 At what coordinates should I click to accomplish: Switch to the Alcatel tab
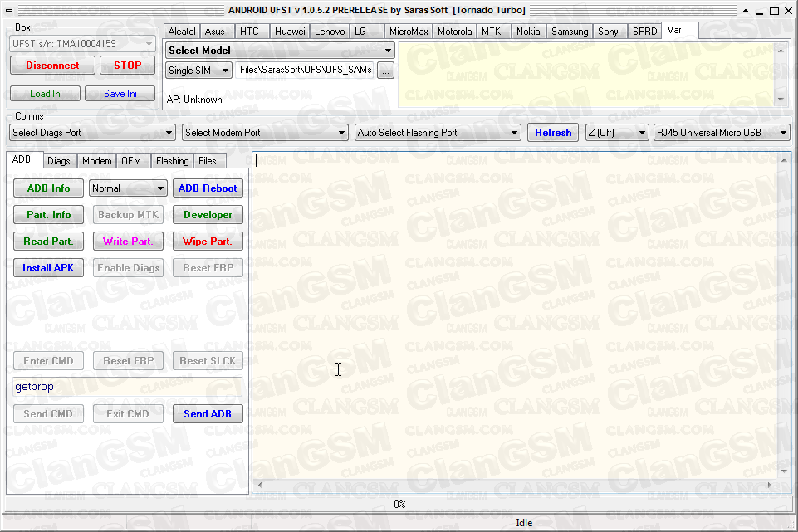click(x=182, y=32)
